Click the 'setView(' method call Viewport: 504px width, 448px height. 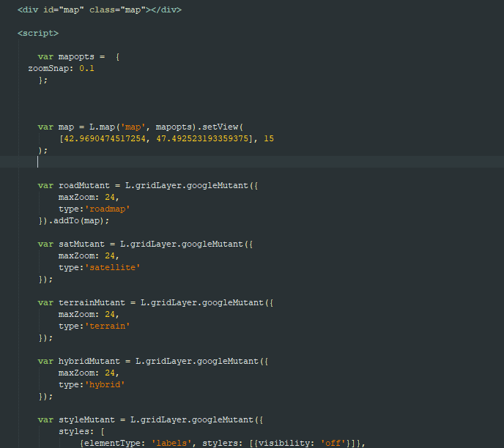tap(223, 127)
